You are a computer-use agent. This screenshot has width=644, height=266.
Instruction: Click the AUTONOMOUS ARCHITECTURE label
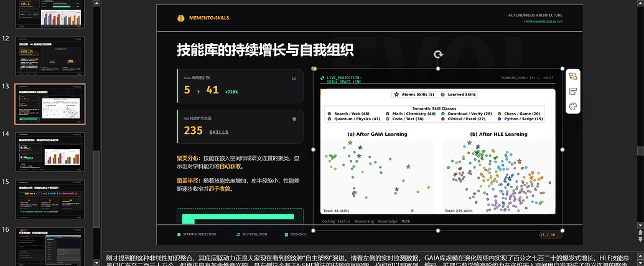pos(535,15)
